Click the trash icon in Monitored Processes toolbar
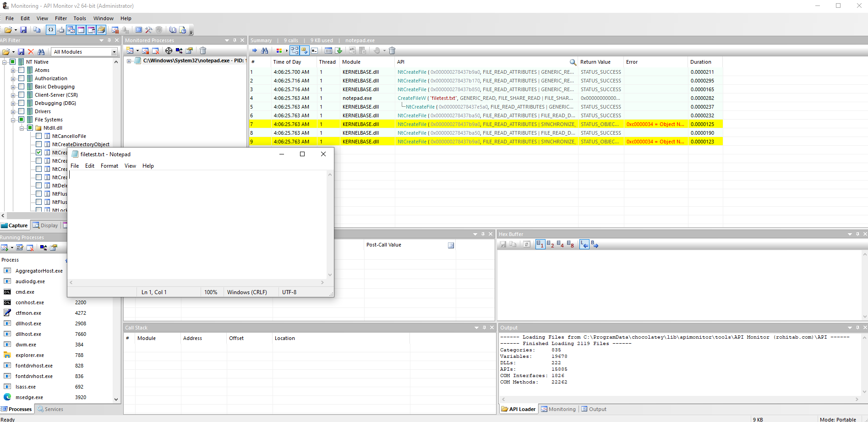 click(x=203, y=51)
